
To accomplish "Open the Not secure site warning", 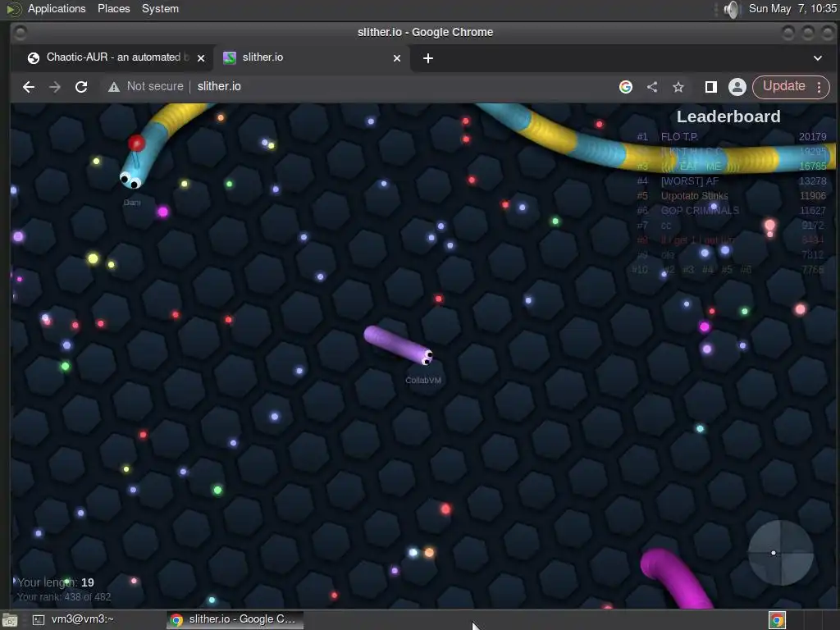I will (145, 87).
